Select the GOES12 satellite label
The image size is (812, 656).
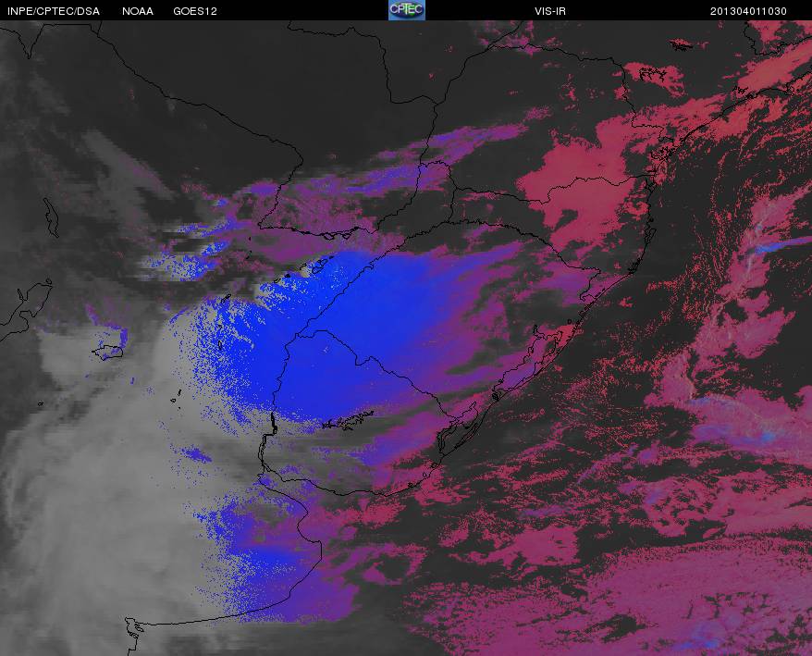(x=195, y=11)
